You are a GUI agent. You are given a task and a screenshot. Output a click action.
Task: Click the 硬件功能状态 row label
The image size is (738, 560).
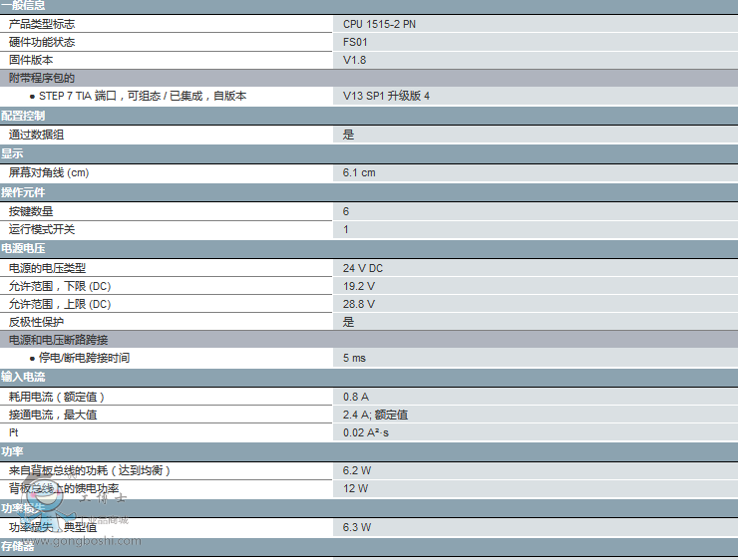(x=42, y=42)
